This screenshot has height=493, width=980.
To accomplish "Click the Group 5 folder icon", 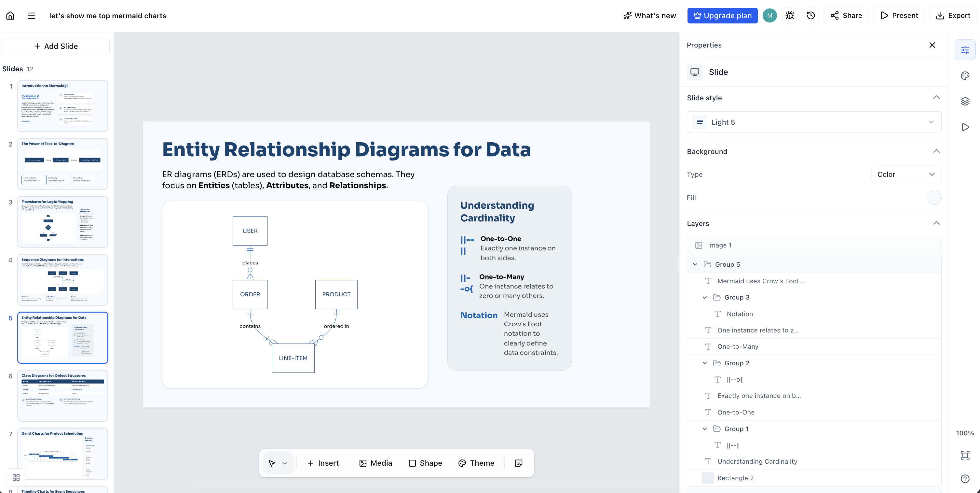I will (707, 264).
